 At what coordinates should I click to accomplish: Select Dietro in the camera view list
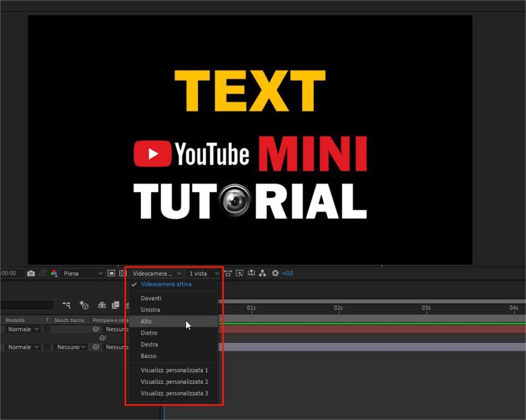click(x=149, y=333)
